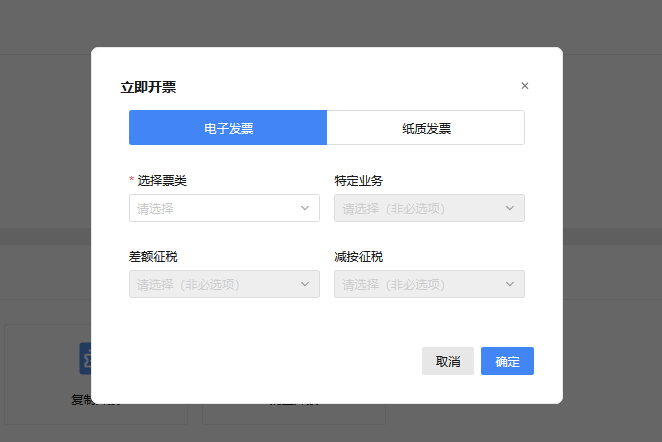Click the chevron arrow in 减按征税 box
This screenshot has width=662, height=442.
[510, 284]
